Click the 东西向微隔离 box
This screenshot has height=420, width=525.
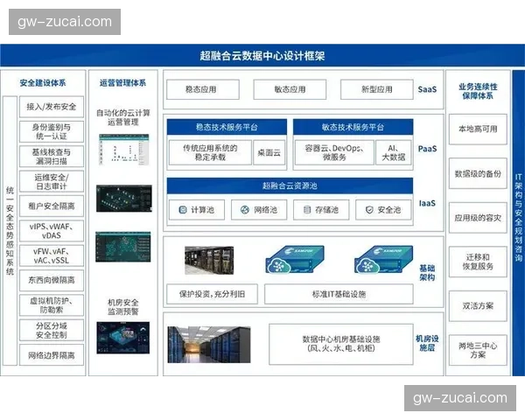(52, 280)
